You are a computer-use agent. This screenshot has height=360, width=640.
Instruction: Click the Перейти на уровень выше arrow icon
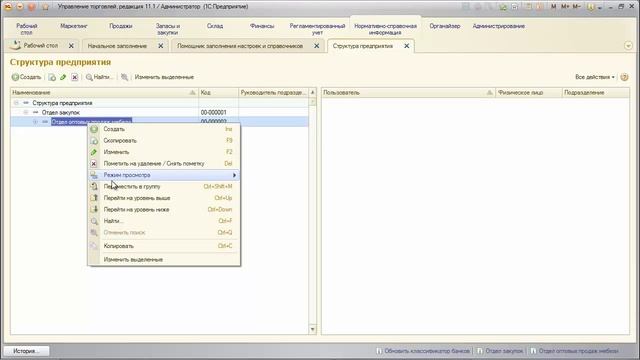pos(94,198)
